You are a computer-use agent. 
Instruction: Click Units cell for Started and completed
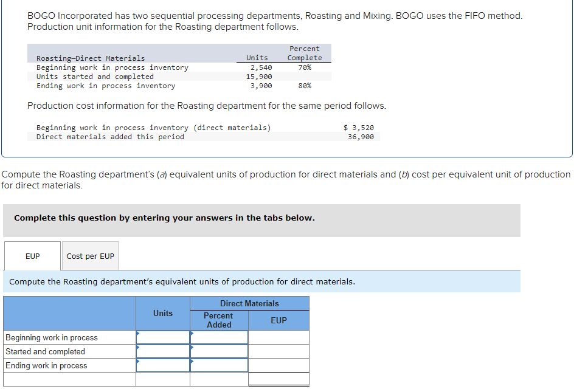coord(162,351)
